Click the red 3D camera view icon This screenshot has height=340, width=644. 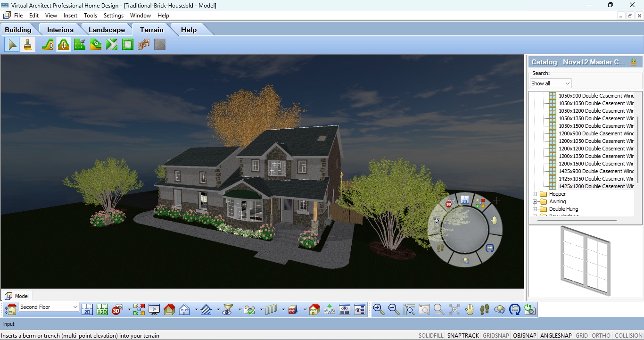(x=117, y=309)
